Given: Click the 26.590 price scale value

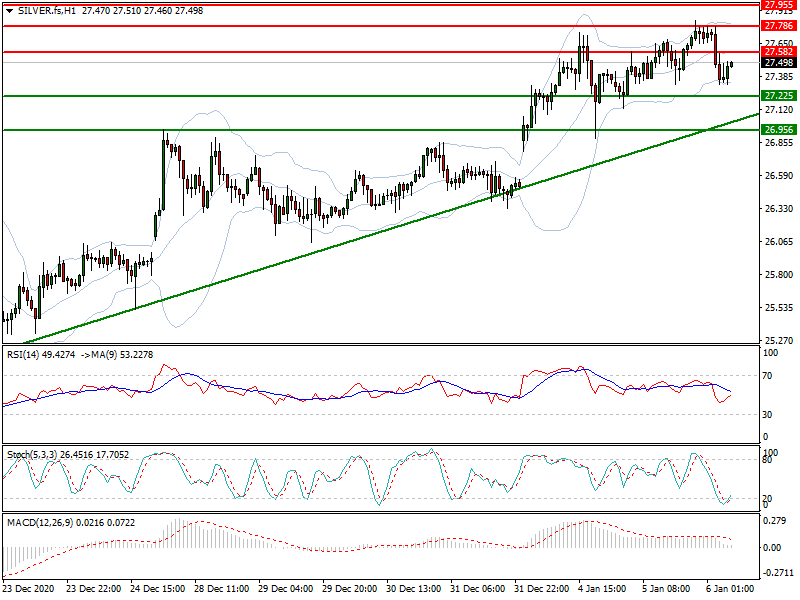Looking at the screenshot, I should tap(779, 176).
